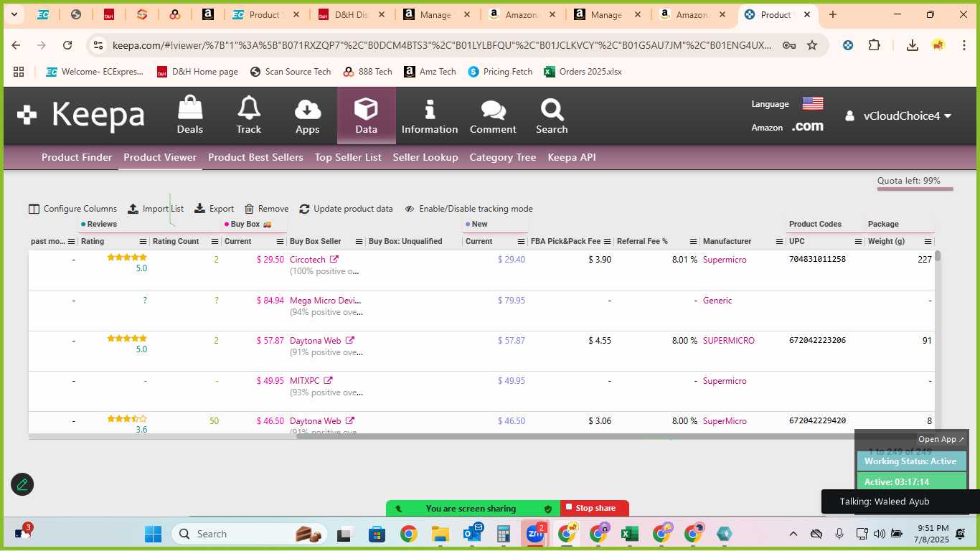
Task: Click the Generic manufacturer link
Action: (x=717, y=301)
